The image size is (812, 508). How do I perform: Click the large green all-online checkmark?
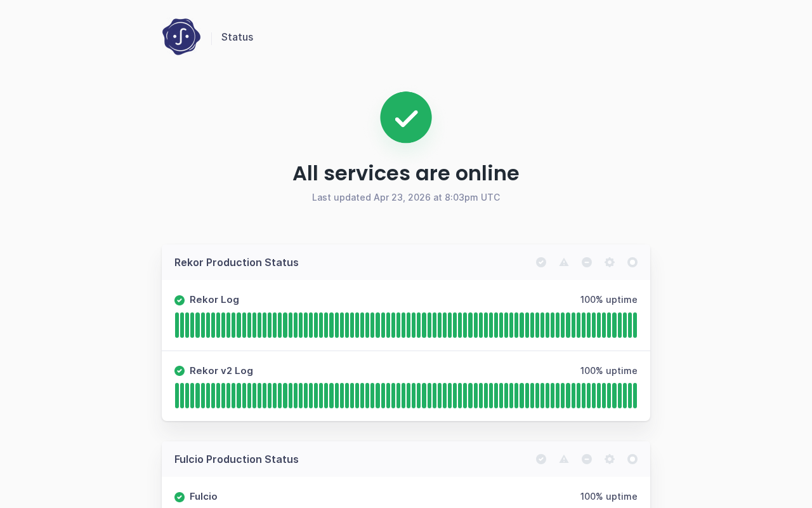click(406, 117)
